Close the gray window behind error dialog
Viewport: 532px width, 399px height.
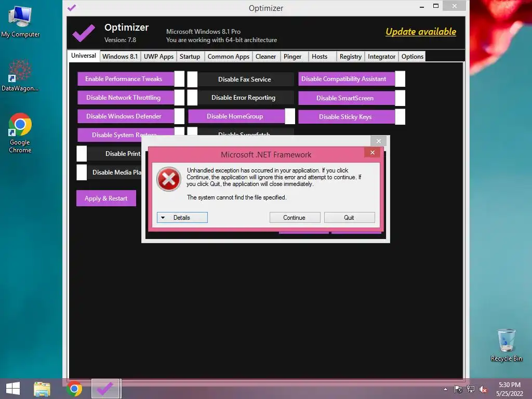(x=379, y=141)
